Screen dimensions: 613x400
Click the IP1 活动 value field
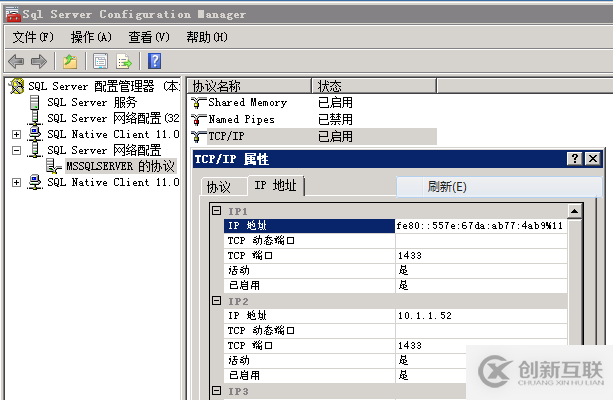point(481,270)
